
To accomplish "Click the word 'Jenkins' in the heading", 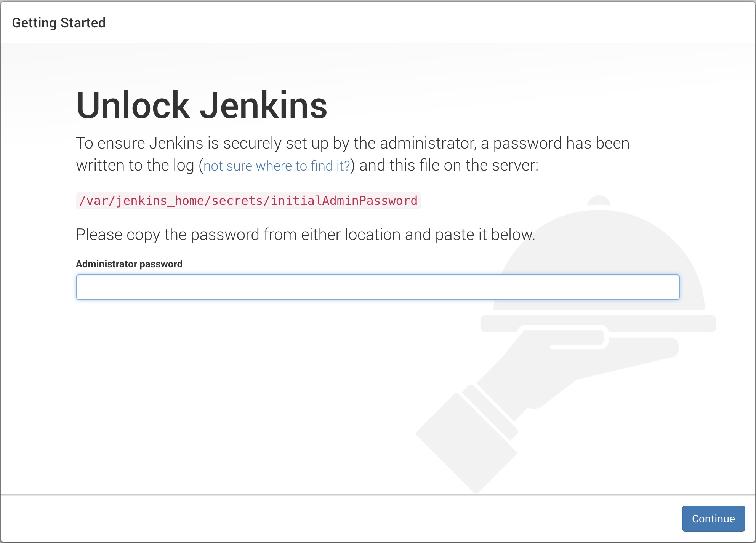I will (263, 105).
